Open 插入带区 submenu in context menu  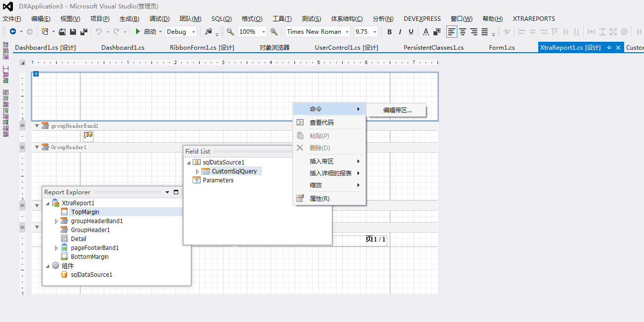330,161
